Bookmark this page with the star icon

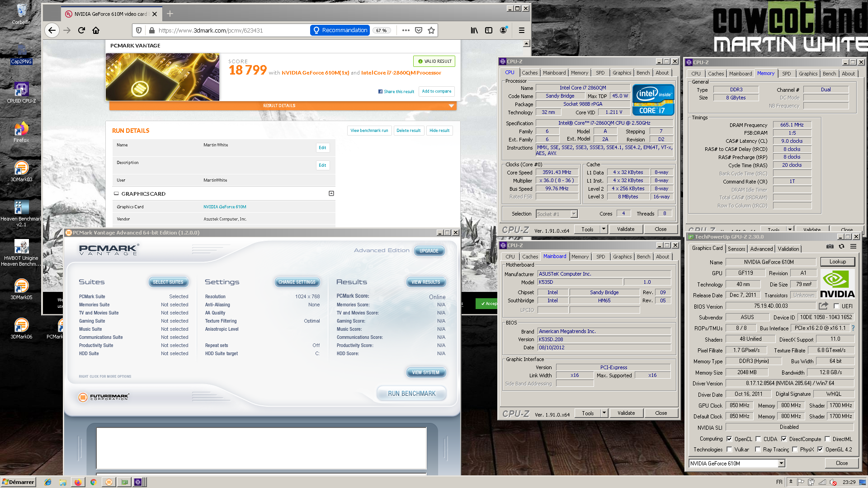[431, 30]
